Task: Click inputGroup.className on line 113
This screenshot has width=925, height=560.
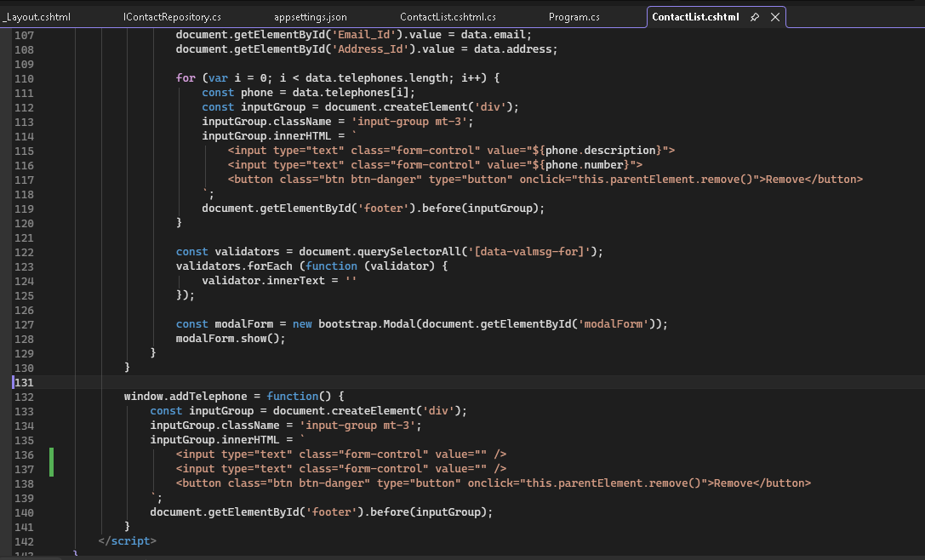Action: (x=266, y=122)
